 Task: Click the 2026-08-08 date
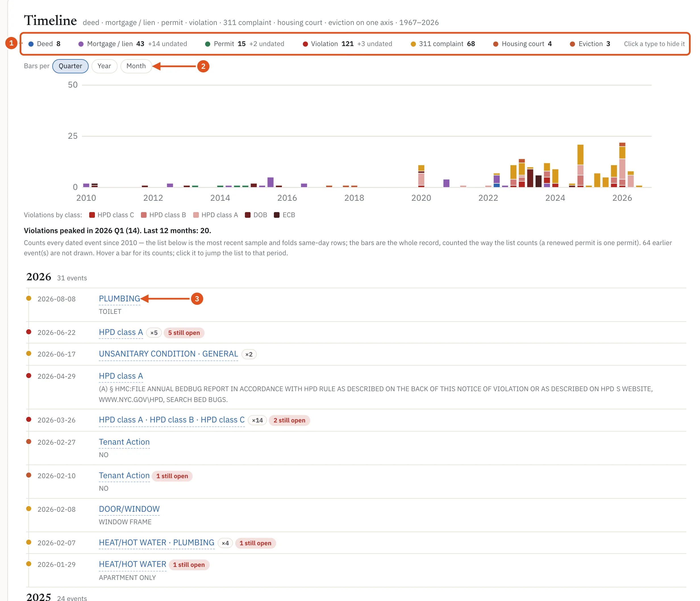pos(57,299)
